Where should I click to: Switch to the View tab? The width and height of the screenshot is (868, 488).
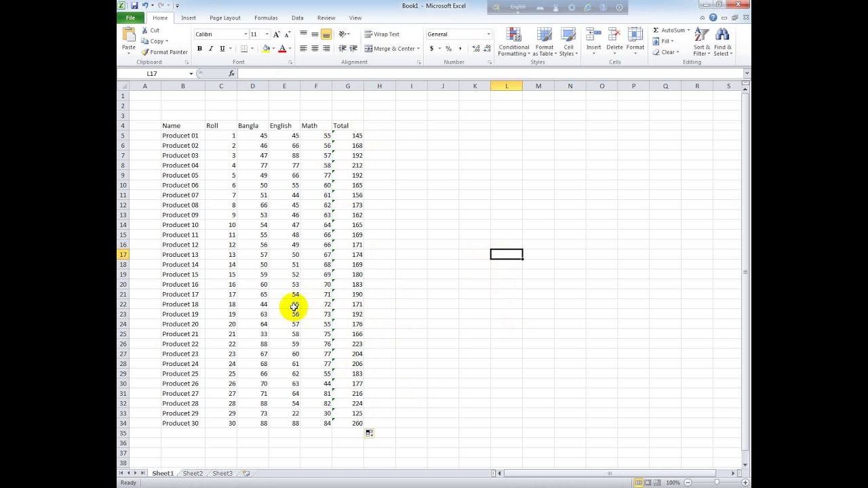tap(355, 18)
